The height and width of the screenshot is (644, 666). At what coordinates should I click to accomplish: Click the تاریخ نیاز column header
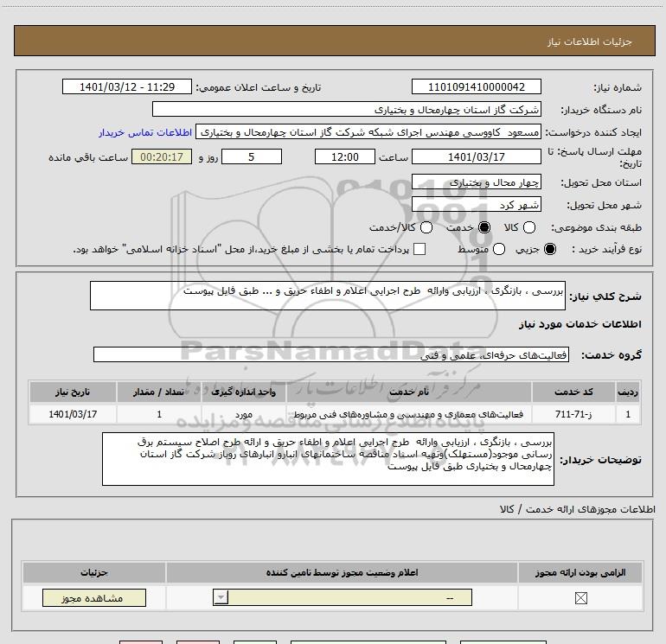point(73,392)
